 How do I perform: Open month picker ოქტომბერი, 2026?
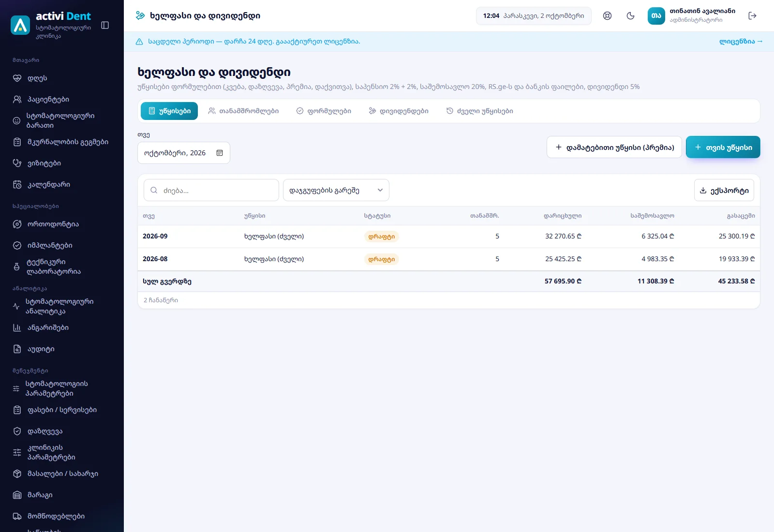(x=184, y=153)
